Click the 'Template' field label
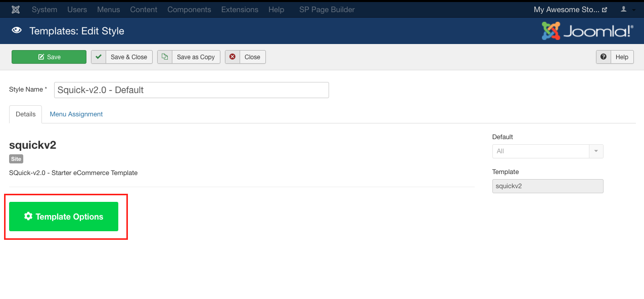644x299 pixels. (x=505, y=172)
